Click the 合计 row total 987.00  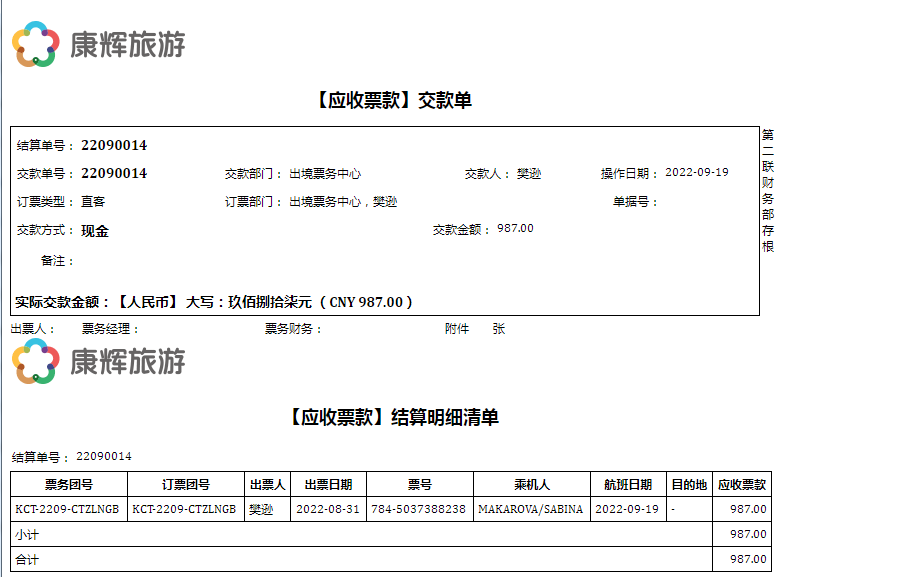[x=748, y=560]
